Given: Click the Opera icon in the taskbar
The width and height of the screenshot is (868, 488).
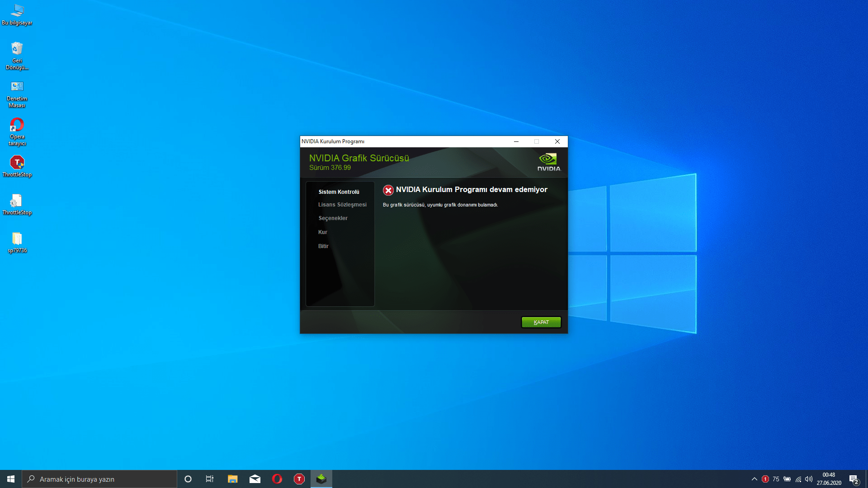Looking at the screenshot, I should pos(277,479).
